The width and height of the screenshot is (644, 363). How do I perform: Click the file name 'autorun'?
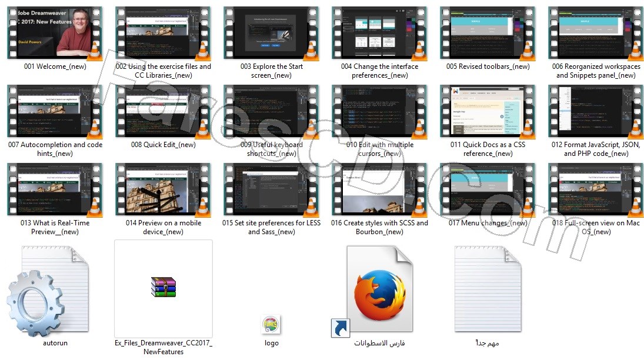coord(55,343)
